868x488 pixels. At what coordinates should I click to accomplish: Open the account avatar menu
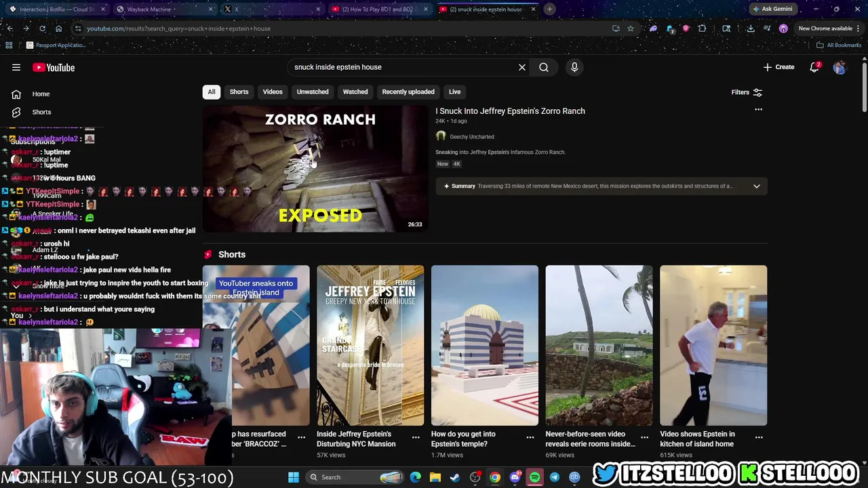(x=840, y=67)
